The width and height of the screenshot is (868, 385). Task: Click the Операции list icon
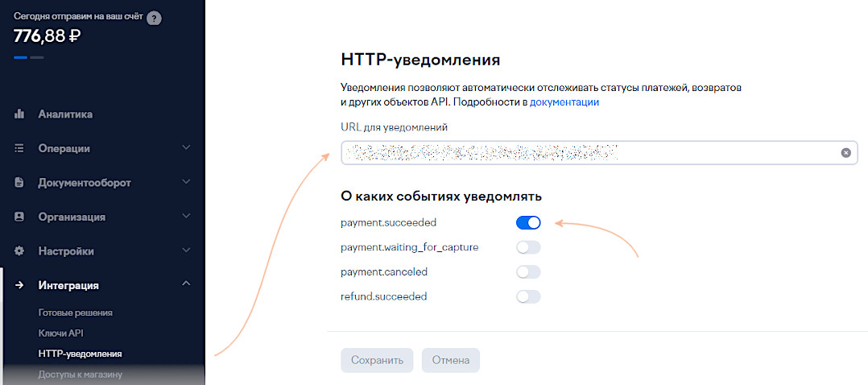[19, 148]
